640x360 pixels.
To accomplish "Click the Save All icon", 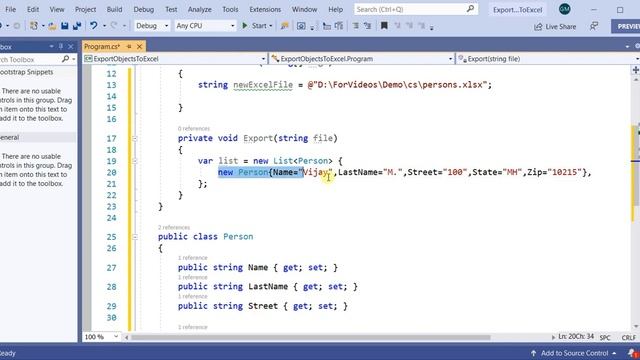I will 77,26.
